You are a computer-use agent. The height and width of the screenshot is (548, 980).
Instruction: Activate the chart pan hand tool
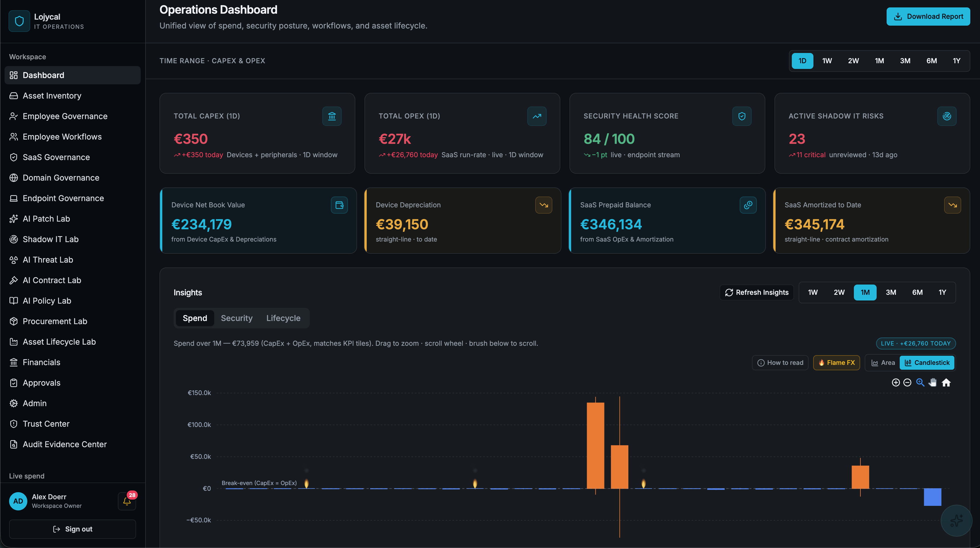point(933,383)
